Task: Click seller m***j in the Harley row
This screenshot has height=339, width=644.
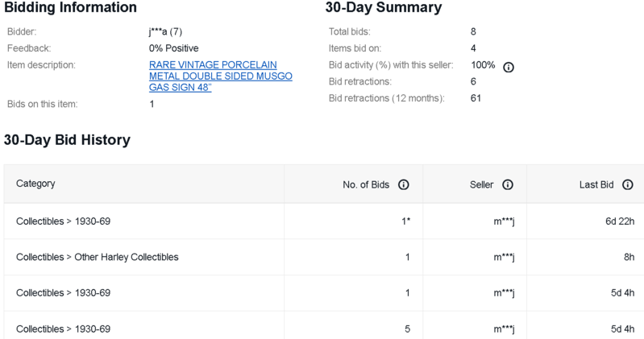Action: [x=504, y=258]
